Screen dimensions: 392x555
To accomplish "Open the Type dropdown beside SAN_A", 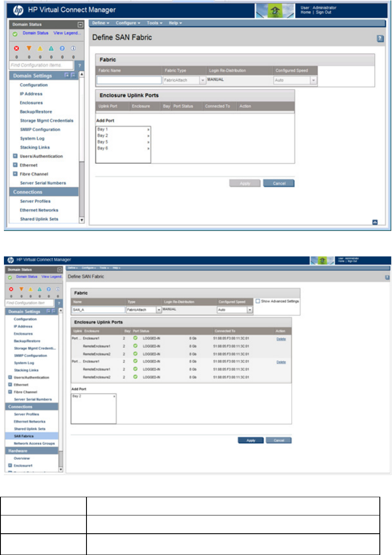I will [159, 309].
